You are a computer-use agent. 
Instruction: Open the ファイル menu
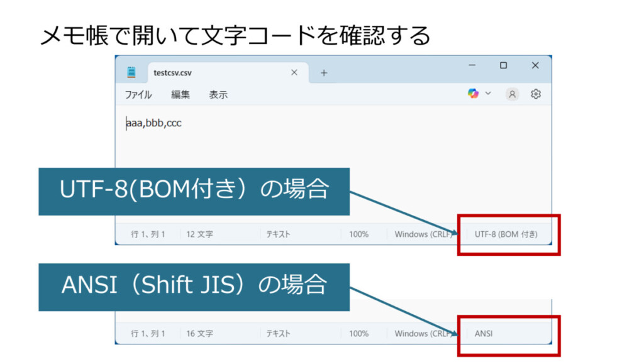[138, 95]
